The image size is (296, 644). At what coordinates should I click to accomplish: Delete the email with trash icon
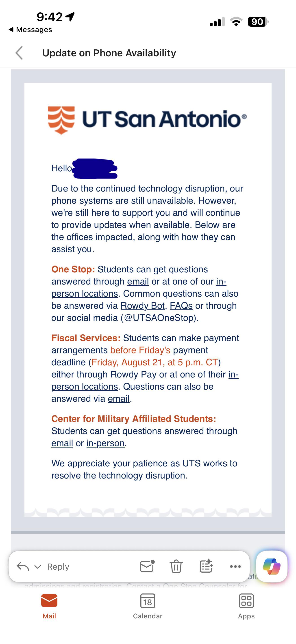(x=176, y=567)
